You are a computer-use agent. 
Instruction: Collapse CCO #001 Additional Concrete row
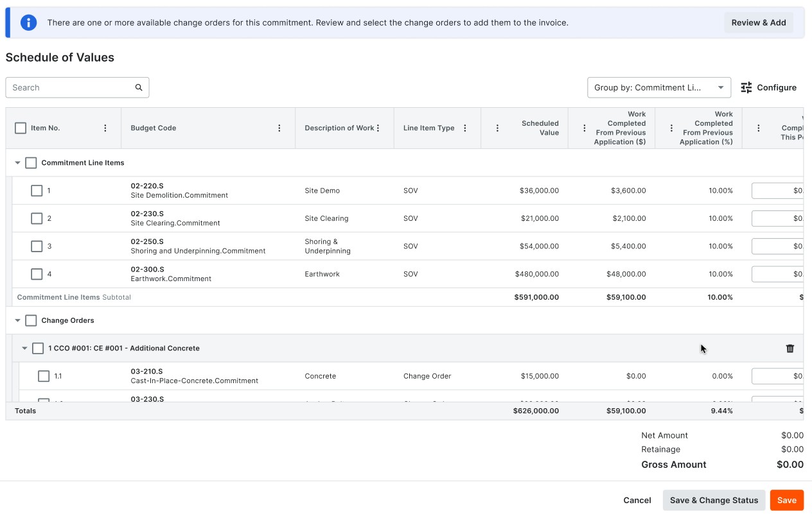(x=25, y=348)
